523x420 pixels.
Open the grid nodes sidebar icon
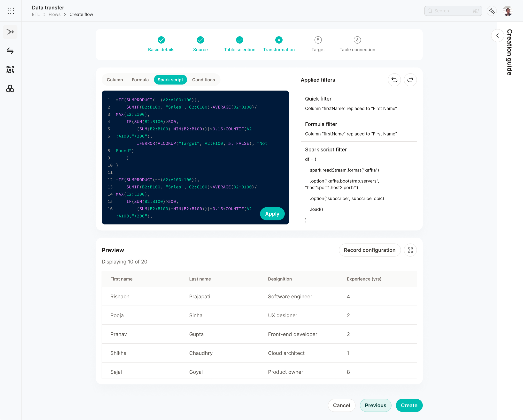(10, 70)
